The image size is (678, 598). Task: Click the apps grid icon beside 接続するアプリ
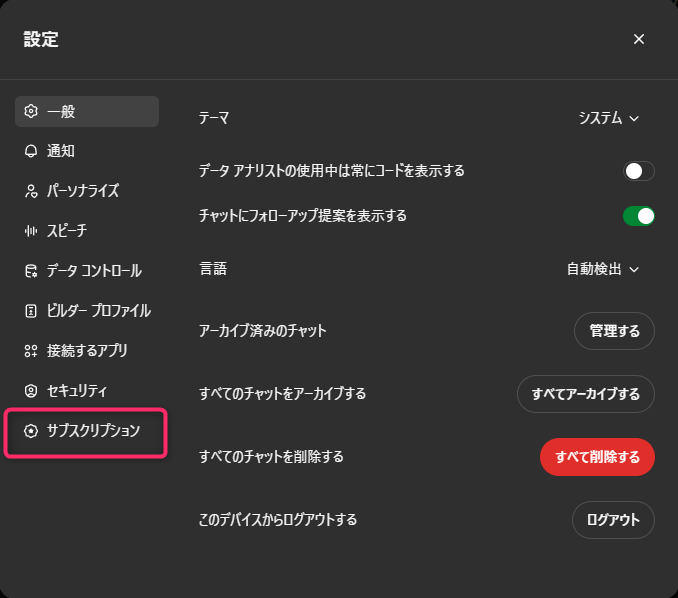tap(31, 351)
